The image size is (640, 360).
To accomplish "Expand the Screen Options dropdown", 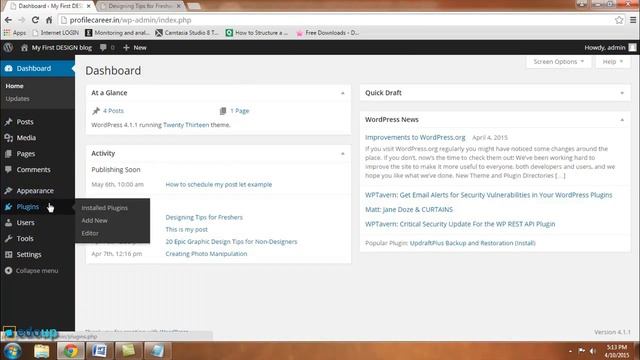I will [x=558, y=62].
